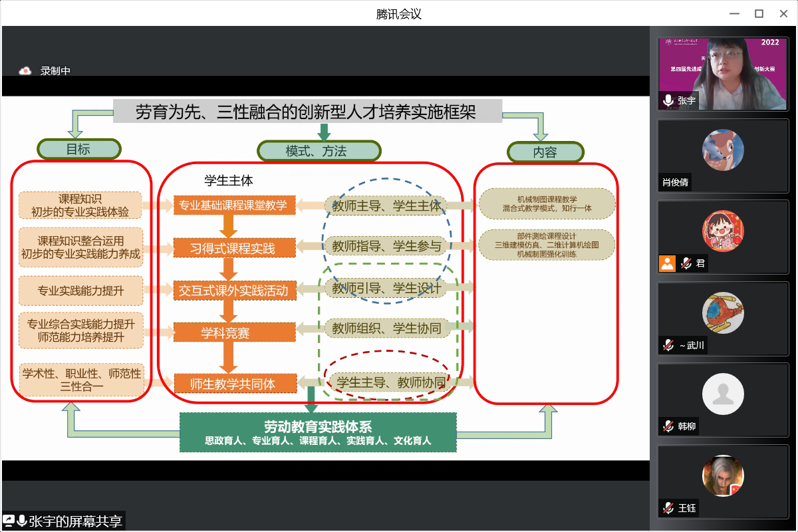The height and width of the screenshot is (532, 798).
Task: Click the cloud recording indicator icon
Action: tap(25, 70)
